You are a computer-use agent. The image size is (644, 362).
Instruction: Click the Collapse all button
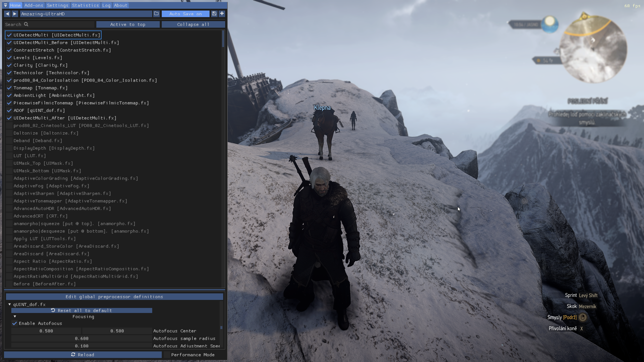pos(193,24)
